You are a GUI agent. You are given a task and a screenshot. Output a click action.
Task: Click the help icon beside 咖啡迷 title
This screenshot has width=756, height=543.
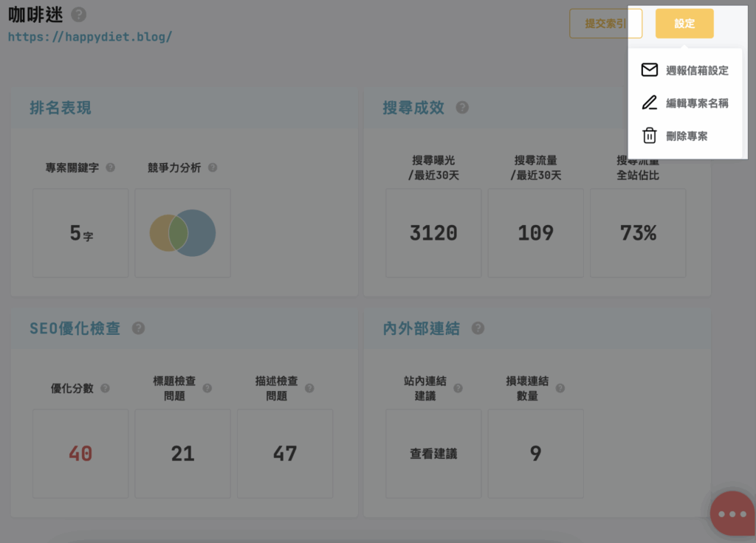tap(79, 15)
